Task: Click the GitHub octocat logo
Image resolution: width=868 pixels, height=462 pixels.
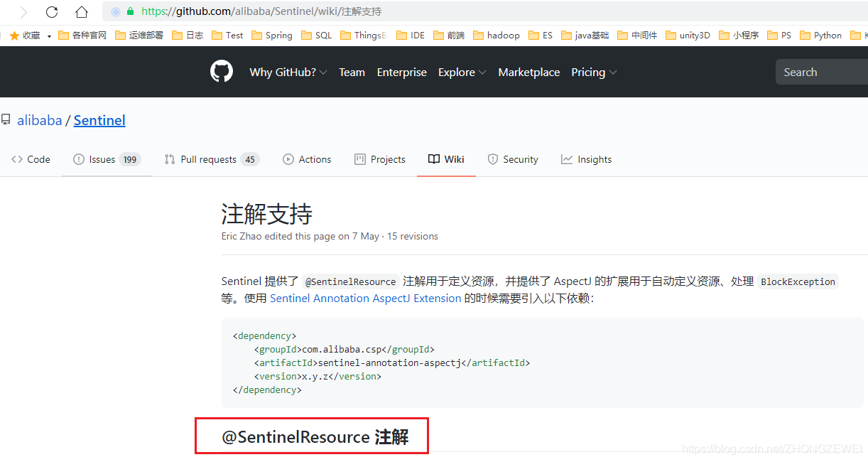Action: point(222,72)
